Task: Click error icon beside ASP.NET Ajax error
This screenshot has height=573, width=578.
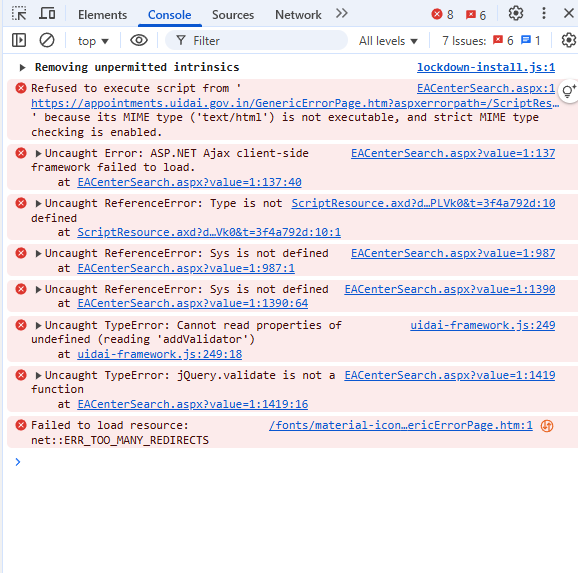Action: tap(21, 153)
